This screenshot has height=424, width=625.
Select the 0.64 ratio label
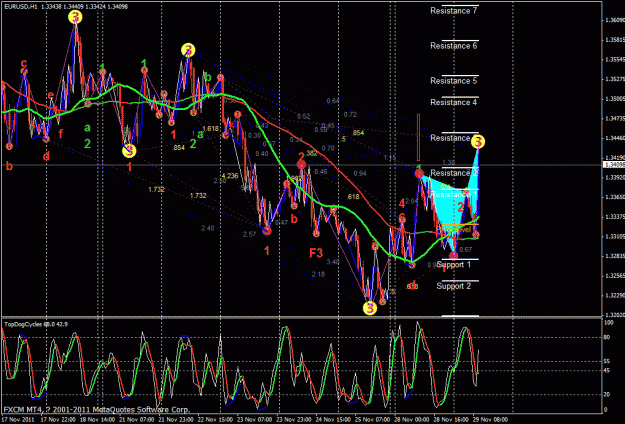pyautogui.click(x=333, y=101)
